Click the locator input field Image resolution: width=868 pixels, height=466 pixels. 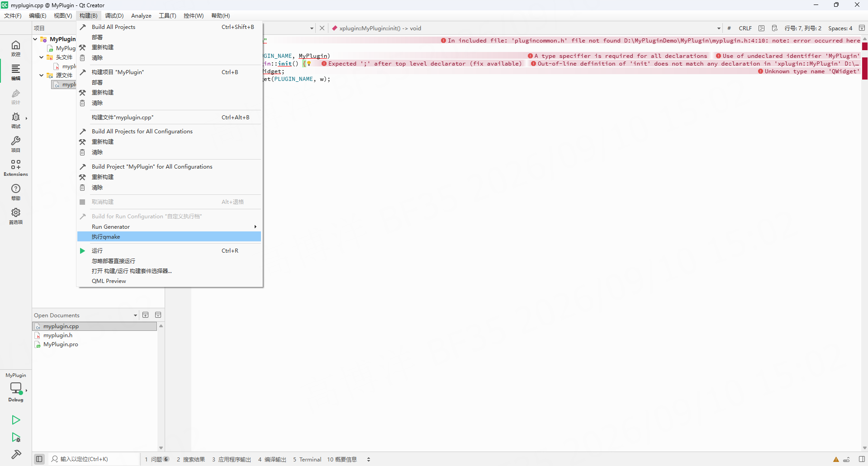94,459
